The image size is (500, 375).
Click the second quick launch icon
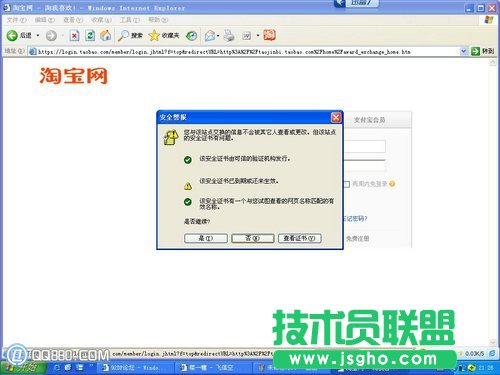(68, 368)
